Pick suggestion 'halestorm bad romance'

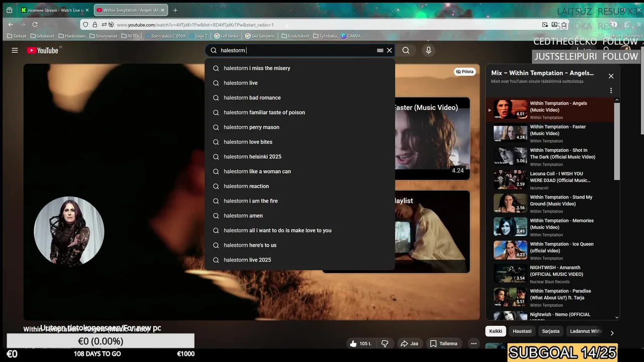point(300,98)
